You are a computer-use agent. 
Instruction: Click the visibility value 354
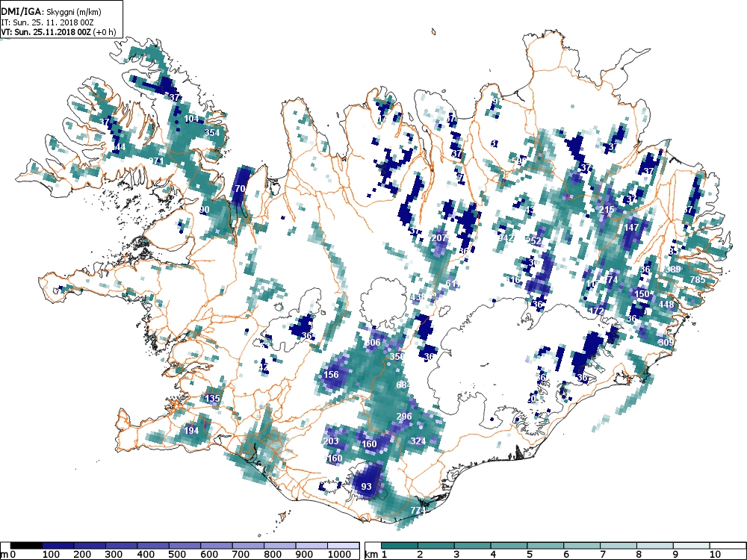pos(212,132)
